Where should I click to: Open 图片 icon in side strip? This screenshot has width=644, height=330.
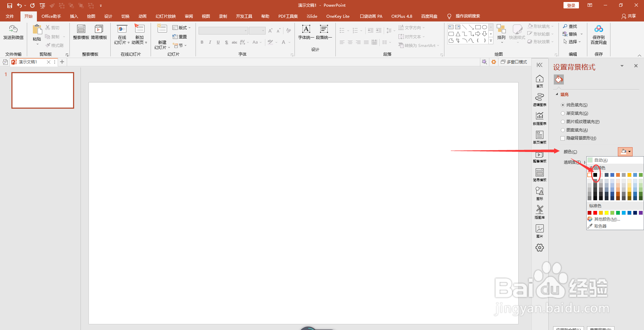click(x=540, y=229)
